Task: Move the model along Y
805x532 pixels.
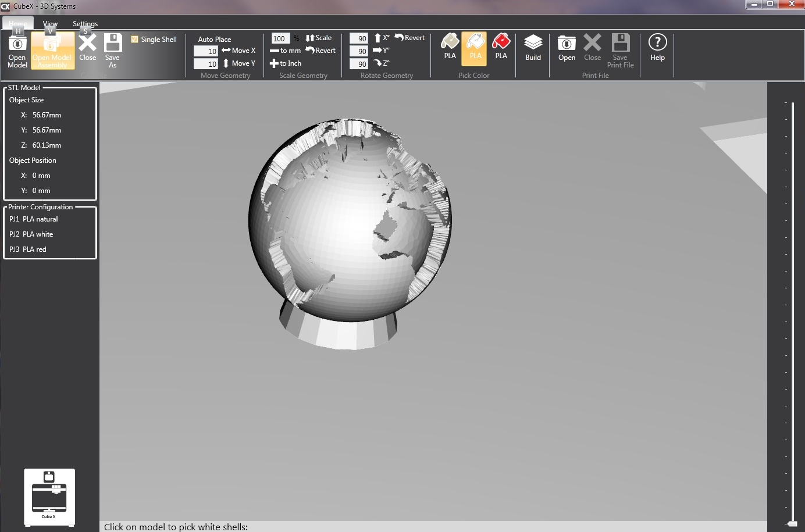Action: point(238,63)
